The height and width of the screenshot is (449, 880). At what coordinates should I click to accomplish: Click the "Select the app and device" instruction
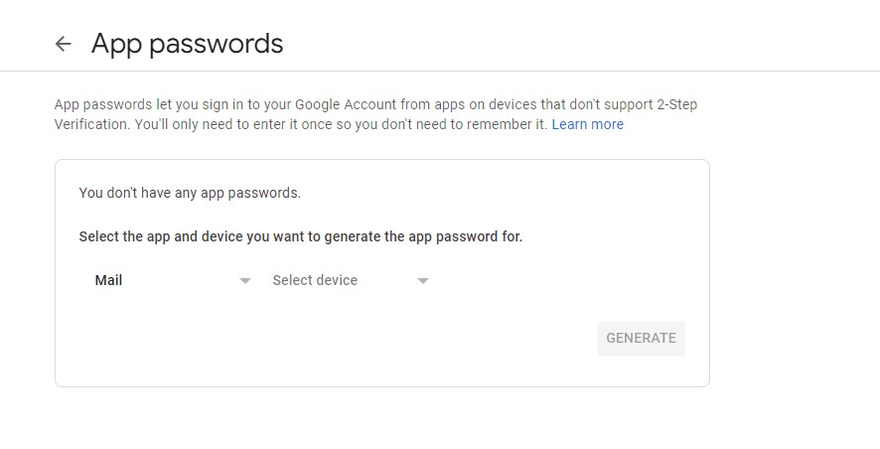tap(300, 237)
